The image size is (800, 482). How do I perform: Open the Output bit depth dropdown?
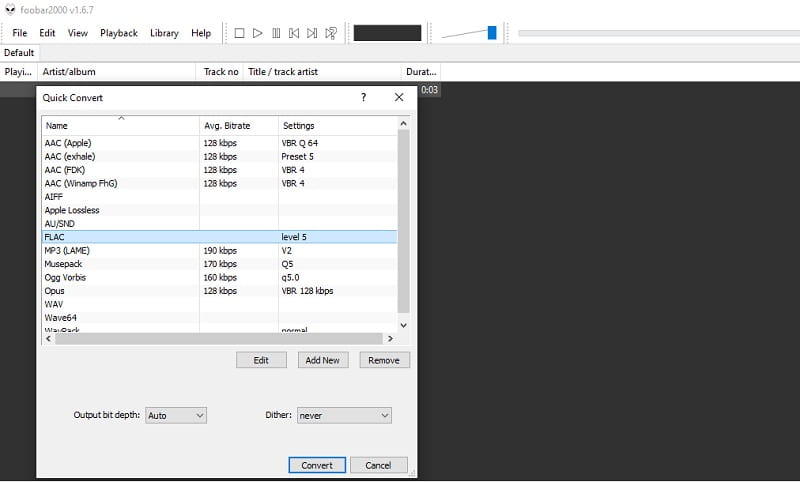(176, 416)
